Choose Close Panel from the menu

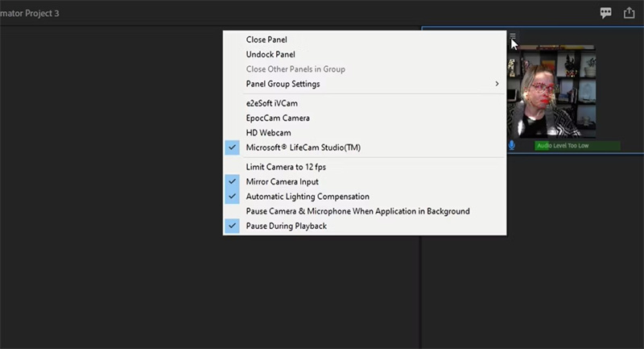tap(266, 39)
